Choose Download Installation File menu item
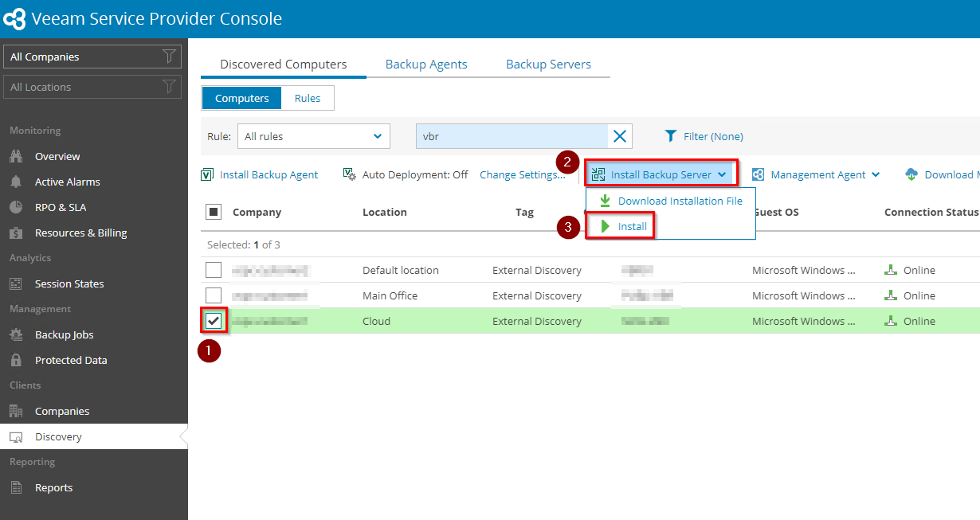Viewport: 980px width, 520px height. pos(671,201)
